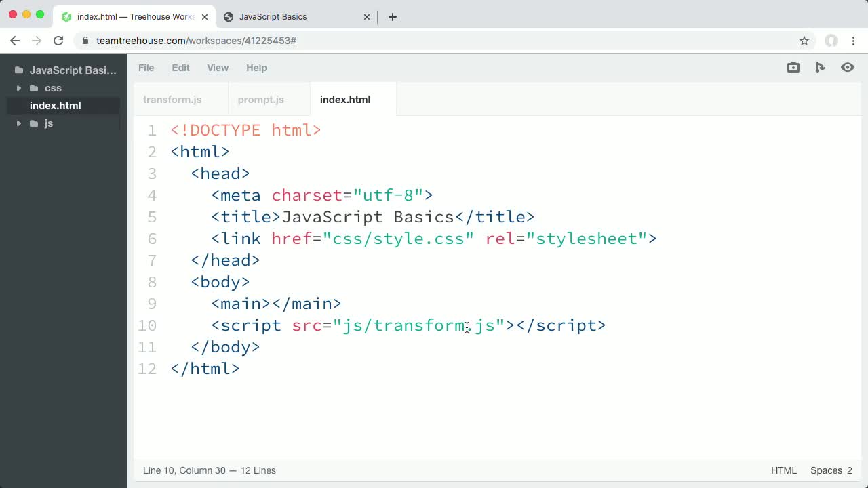
Task: Switch to the transform.js tab
Action: coord(172,100)
